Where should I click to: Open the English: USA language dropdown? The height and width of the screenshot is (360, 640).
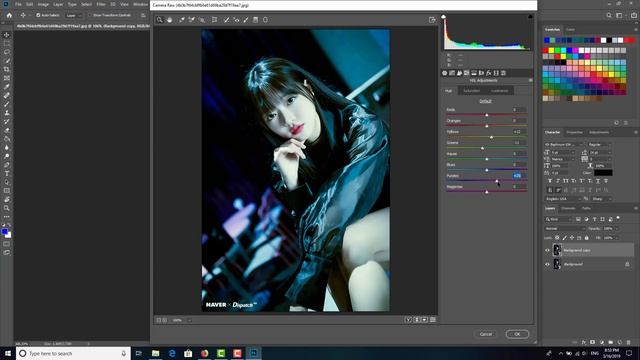[x=563, y=199]
